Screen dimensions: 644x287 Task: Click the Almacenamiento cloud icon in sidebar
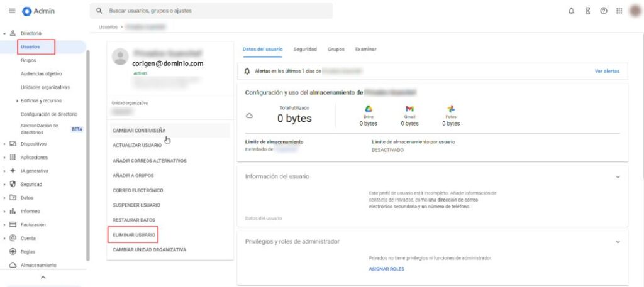tap(13, 265)
